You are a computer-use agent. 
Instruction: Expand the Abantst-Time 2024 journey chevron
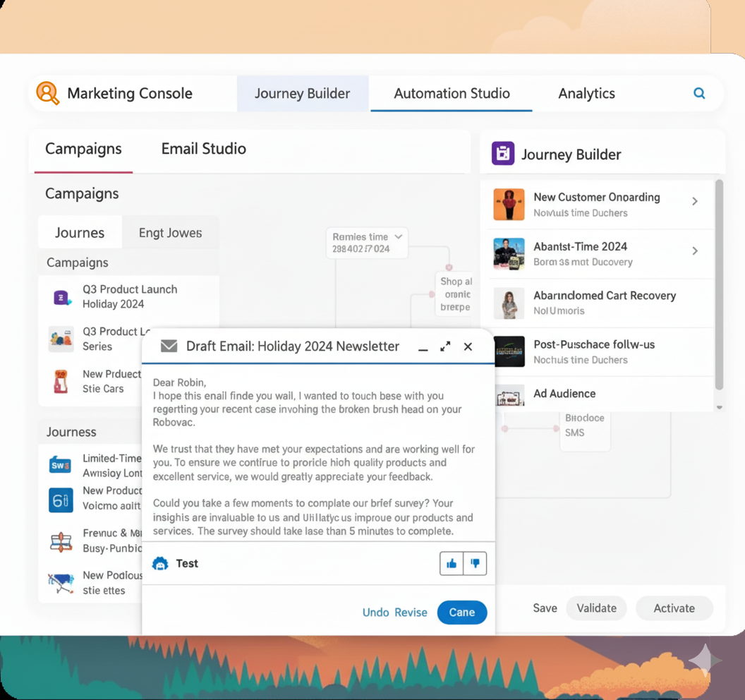[x=695, y=251]
